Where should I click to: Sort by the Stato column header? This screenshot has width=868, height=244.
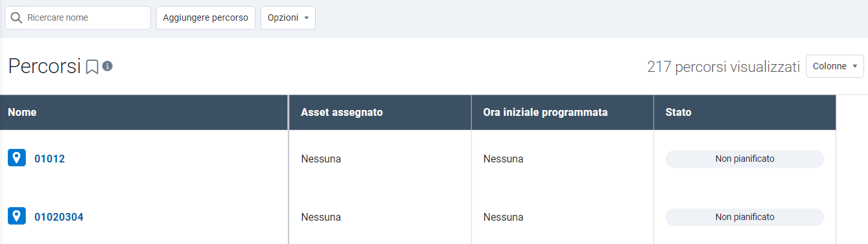(679, 112)
